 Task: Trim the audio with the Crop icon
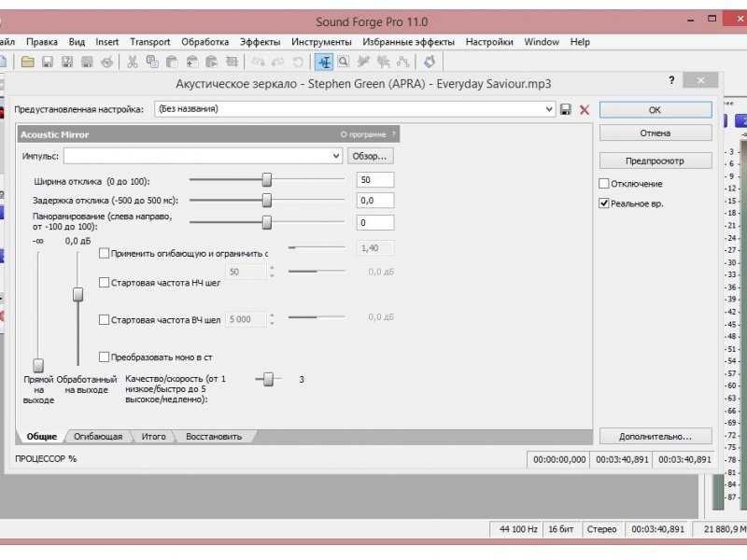point(232,62)
